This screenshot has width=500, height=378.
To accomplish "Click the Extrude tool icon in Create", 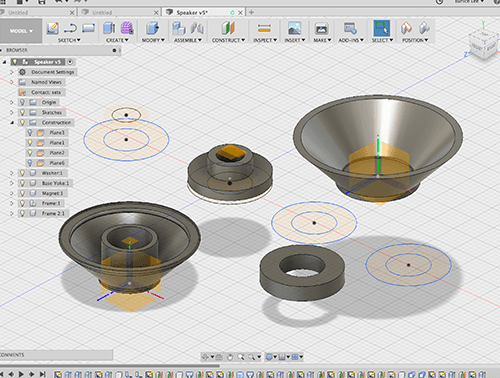I will click(109, 28).
